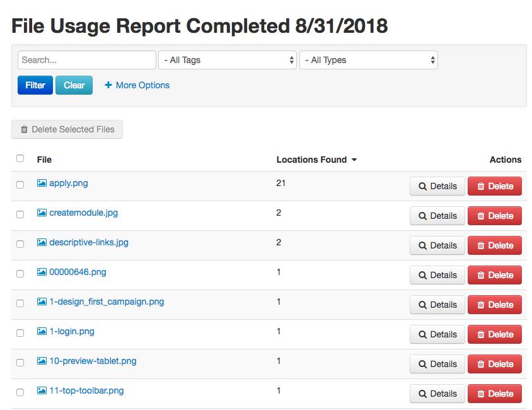Click the image icon beside apply.png
Image resolution: width=532 pixels, height=410 pixels.
42,184
